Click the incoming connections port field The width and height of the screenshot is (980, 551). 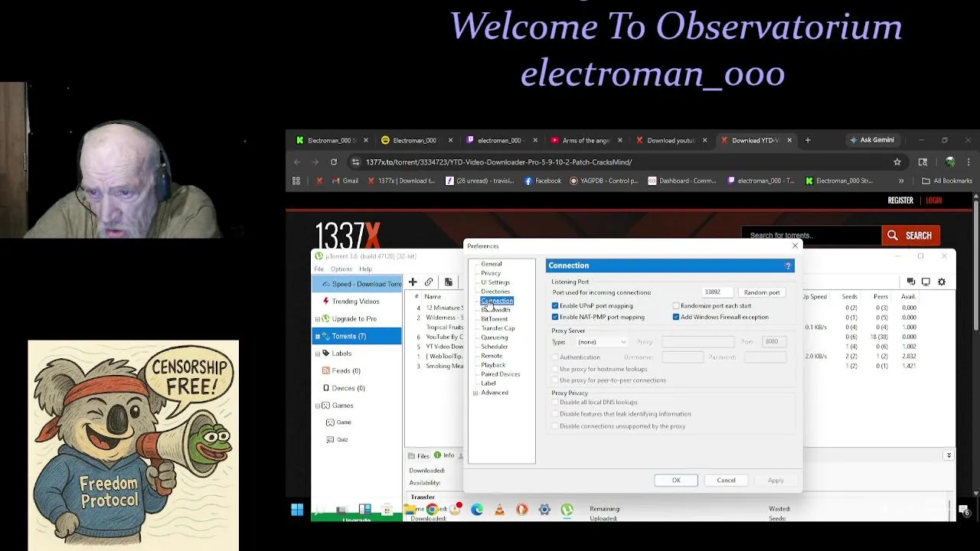click(718, 292)
